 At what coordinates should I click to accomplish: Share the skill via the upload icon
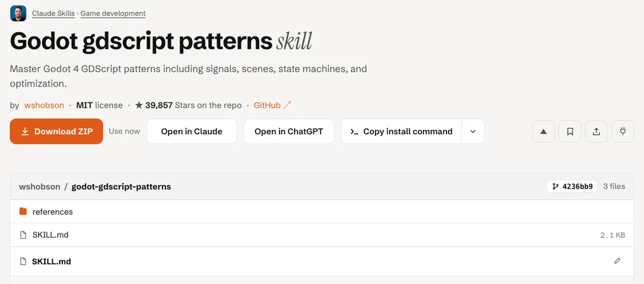pos(596,132)
